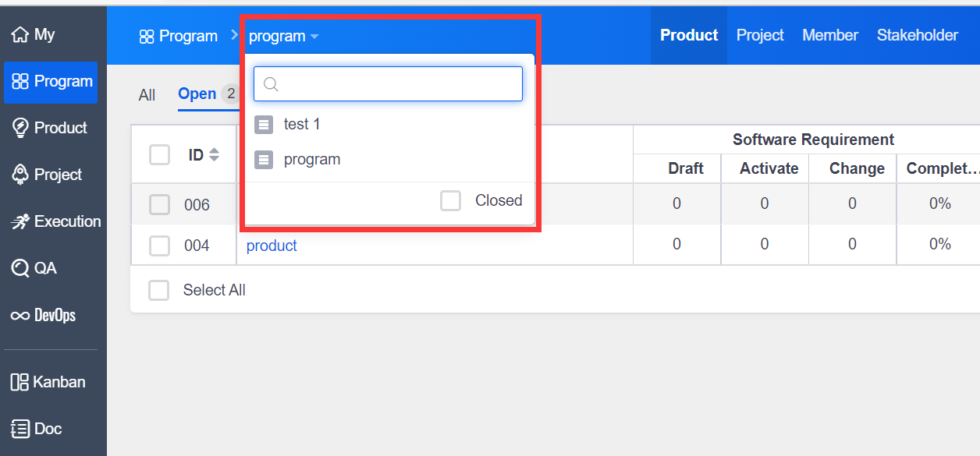The height and width of the screenshot is (456, 980).
Task: Open the QA magnifier icon
Action: click(x=20, y=268)
